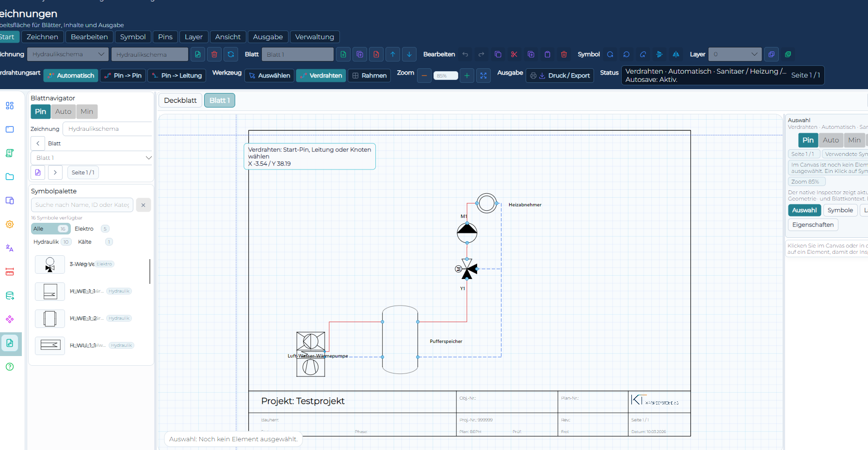Open the Layer dropdown
This screenshot has width=868, height=450.
(x=735, y=54)
